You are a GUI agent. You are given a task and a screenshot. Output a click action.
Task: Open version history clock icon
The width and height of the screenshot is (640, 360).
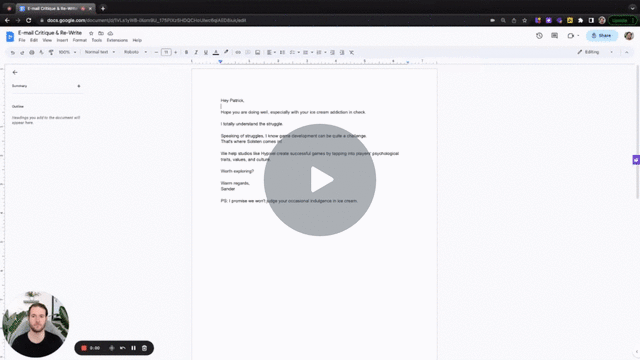pos(539,36)
